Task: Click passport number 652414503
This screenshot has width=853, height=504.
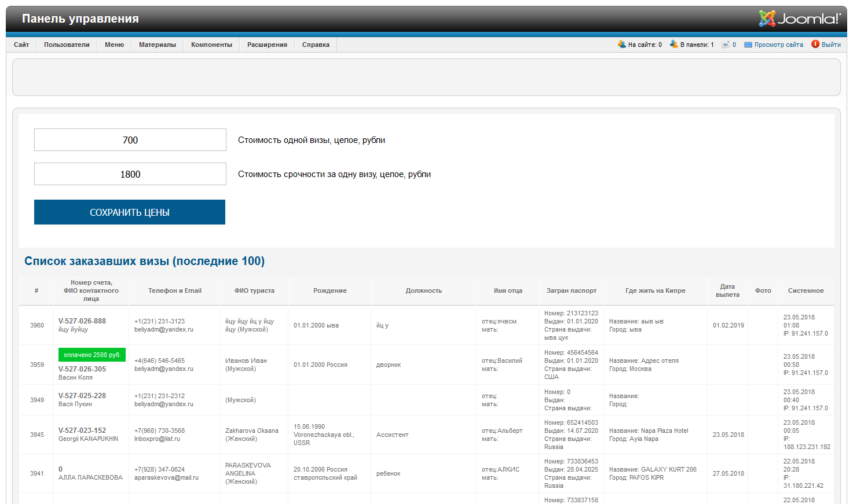Action: [583, 422]
